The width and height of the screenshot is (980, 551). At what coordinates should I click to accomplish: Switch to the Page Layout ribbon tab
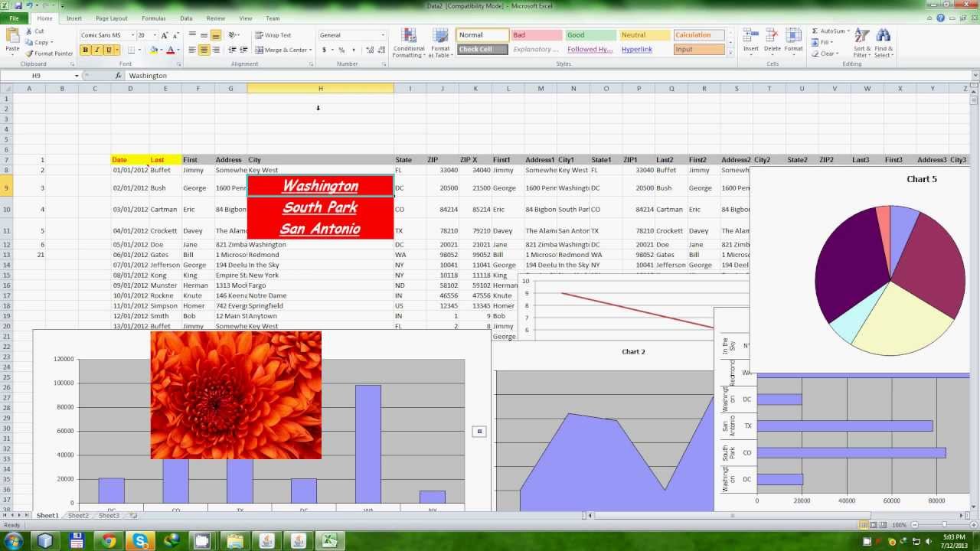(x=112, y=18)
